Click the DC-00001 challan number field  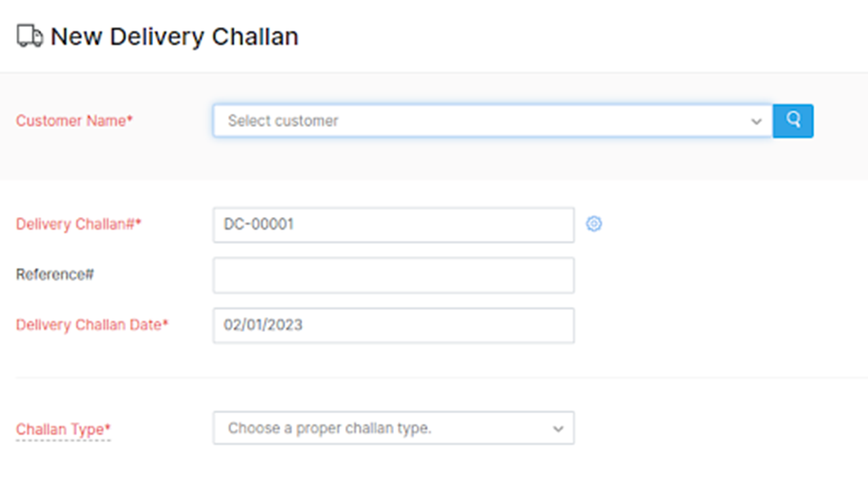click(x=393, y=224)
